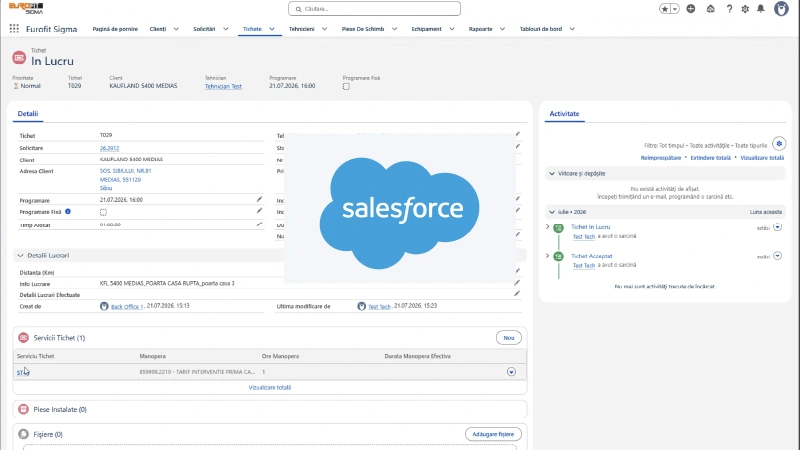Open the Tablouri de bord tab
This screenshot has width=800, height=450.
[541, 29]
